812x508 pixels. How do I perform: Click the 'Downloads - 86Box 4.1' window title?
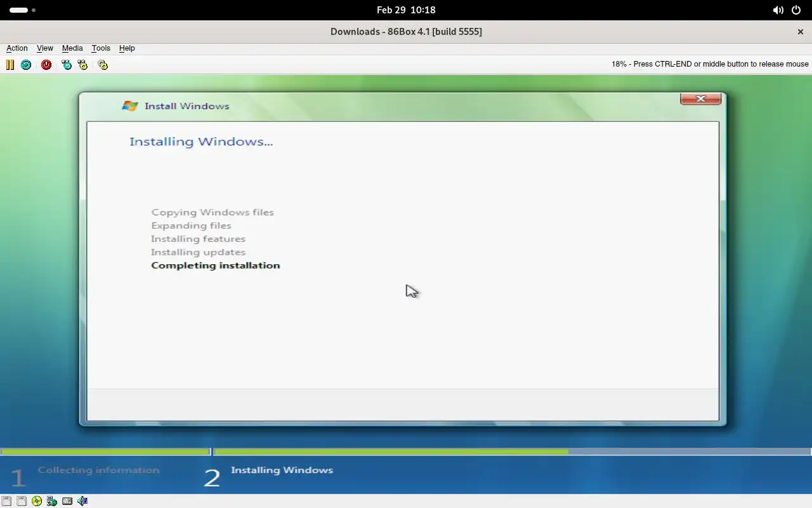point(406,32)
